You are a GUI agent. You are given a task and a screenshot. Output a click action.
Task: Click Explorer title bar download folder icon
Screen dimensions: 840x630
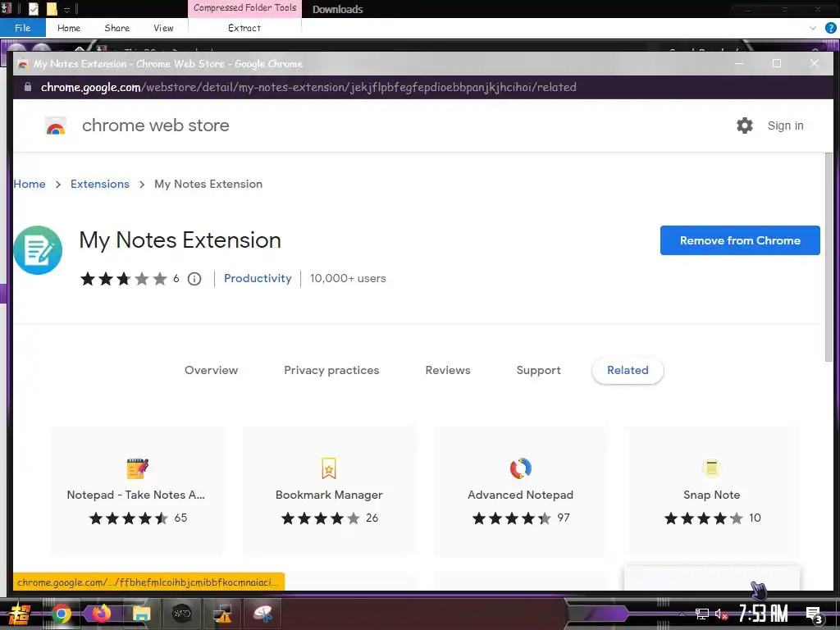click(x=6, y=8)
